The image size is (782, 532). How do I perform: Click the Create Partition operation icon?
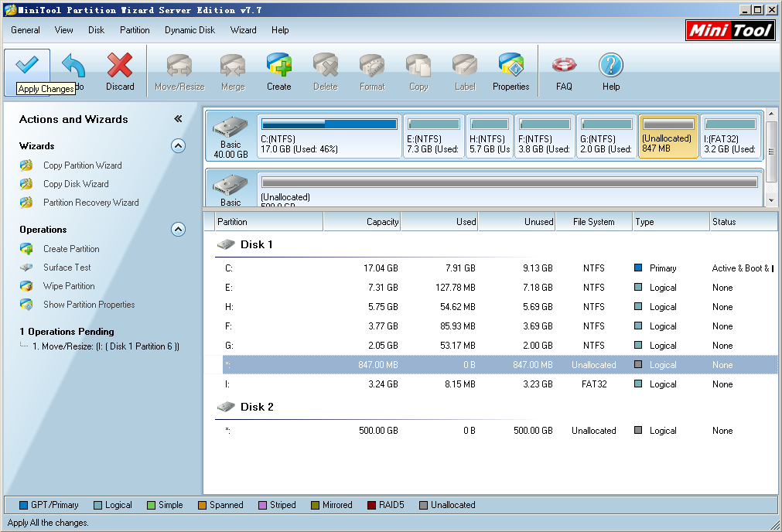(26, 249)
